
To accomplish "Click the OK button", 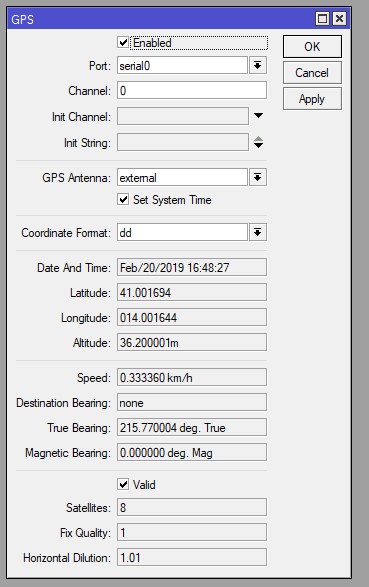I will pos(312,46).
